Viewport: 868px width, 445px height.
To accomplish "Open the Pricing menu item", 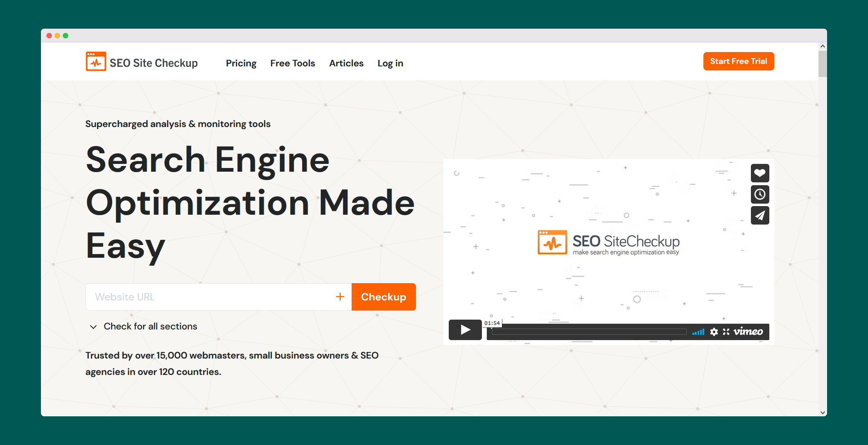I will (241, 63).
